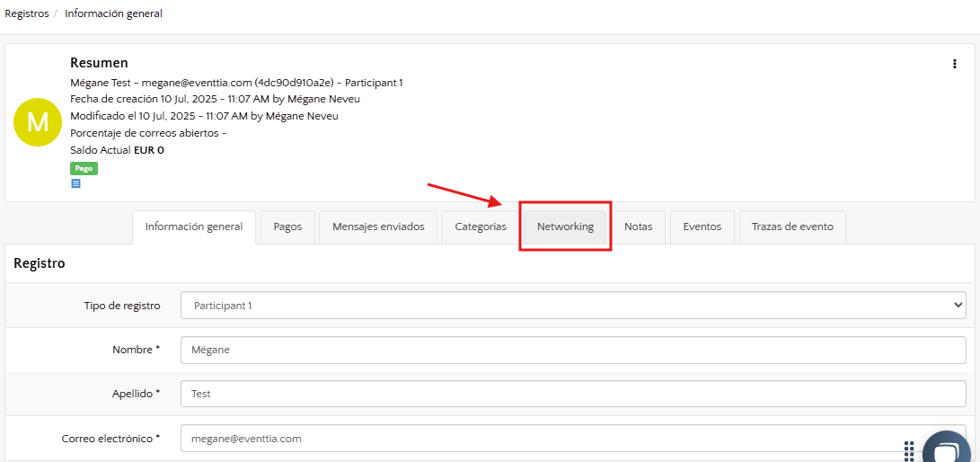Open the three-dot options menu in Resumen
The width and height of the screenshot is (980, 462).
(x=954, y=64)
